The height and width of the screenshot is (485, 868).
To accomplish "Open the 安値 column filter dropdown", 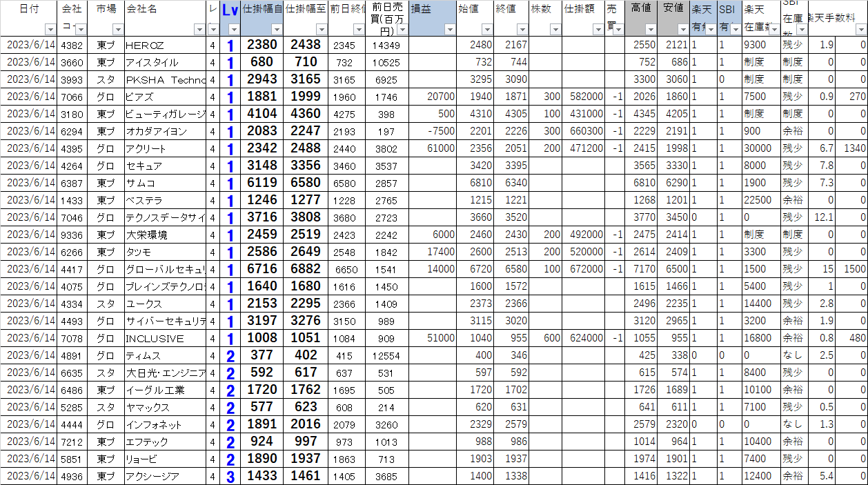I will [683, 30].
